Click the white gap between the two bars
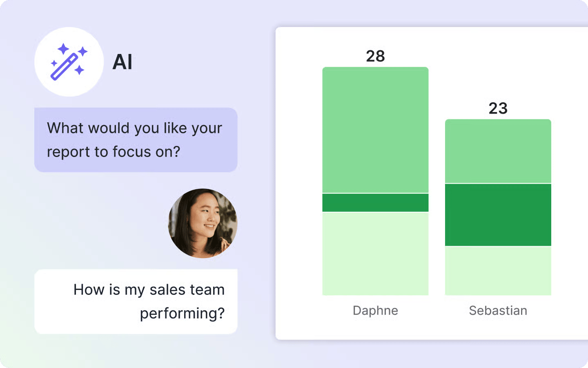 click(x=437, y=204)
